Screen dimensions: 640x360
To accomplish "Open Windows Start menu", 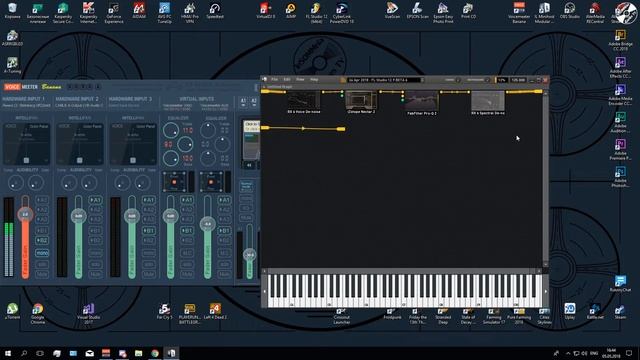I will point(7,353).
